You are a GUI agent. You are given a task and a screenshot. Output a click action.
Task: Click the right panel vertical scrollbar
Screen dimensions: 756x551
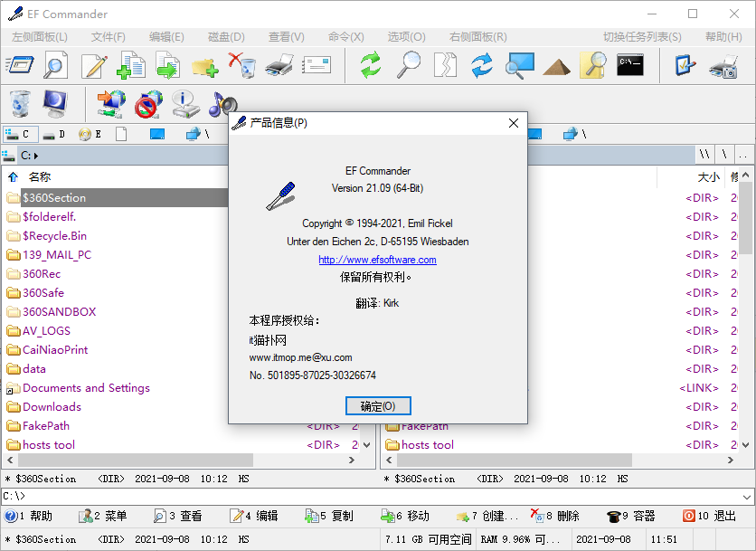click(x=746, y=317)
